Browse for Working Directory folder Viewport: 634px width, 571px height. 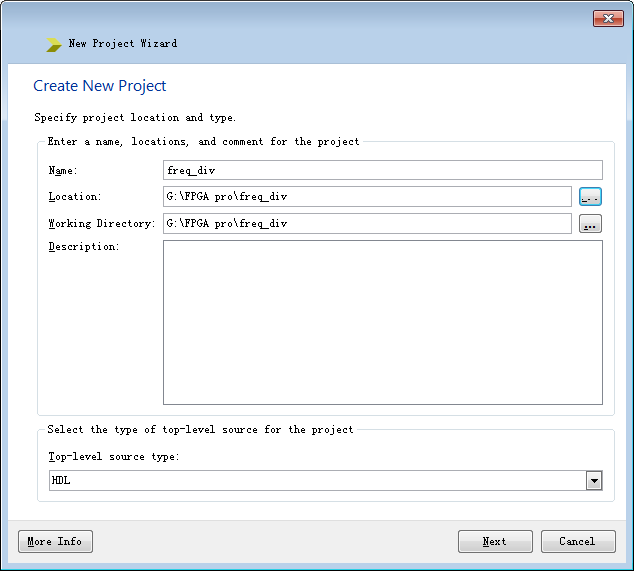point(590,224)
